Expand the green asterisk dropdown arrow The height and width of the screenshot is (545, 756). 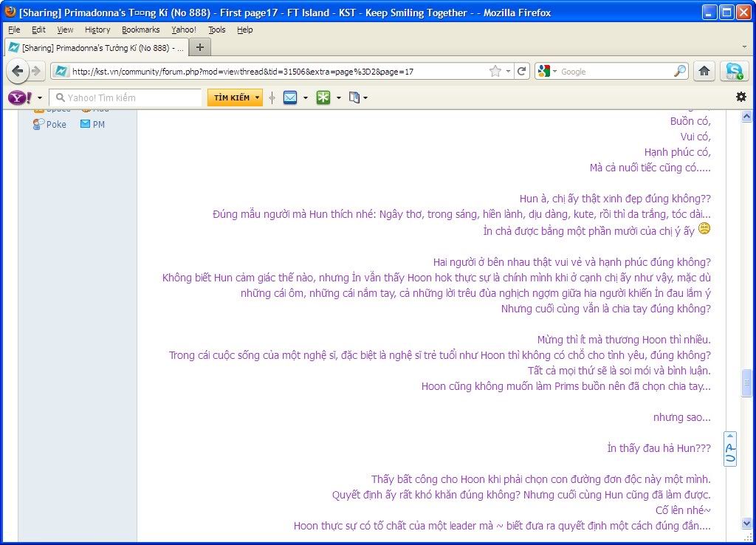coord(339,98)
